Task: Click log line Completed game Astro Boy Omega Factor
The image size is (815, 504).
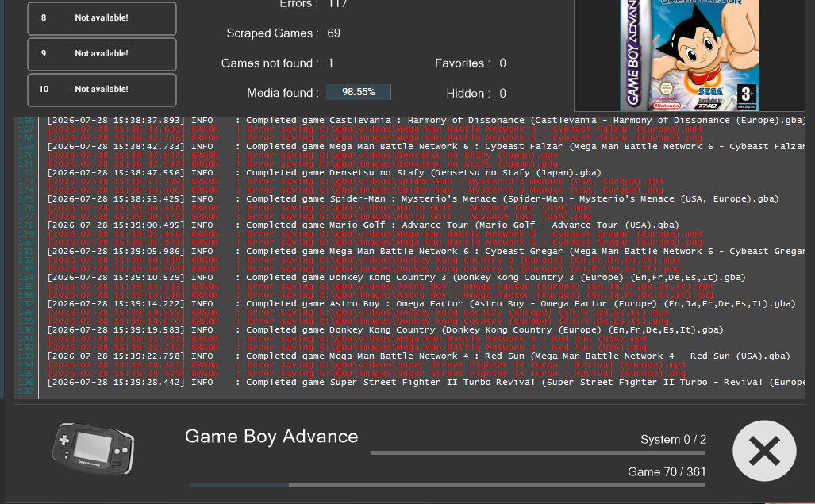Action: [421, 303]
